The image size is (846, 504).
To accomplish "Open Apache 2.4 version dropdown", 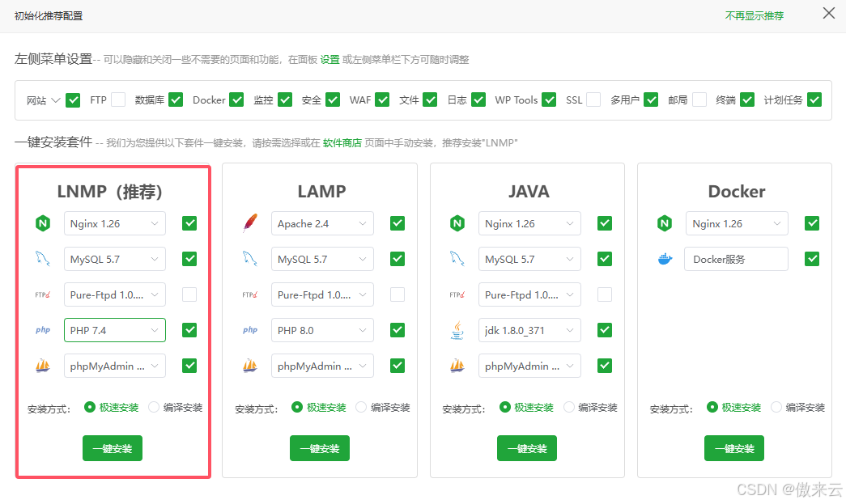I will [322, 223].
